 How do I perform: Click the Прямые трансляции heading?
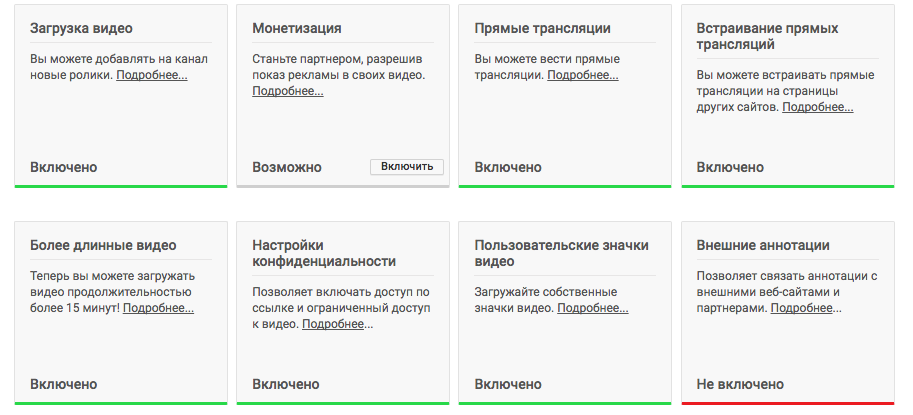[x=542, y=28]
